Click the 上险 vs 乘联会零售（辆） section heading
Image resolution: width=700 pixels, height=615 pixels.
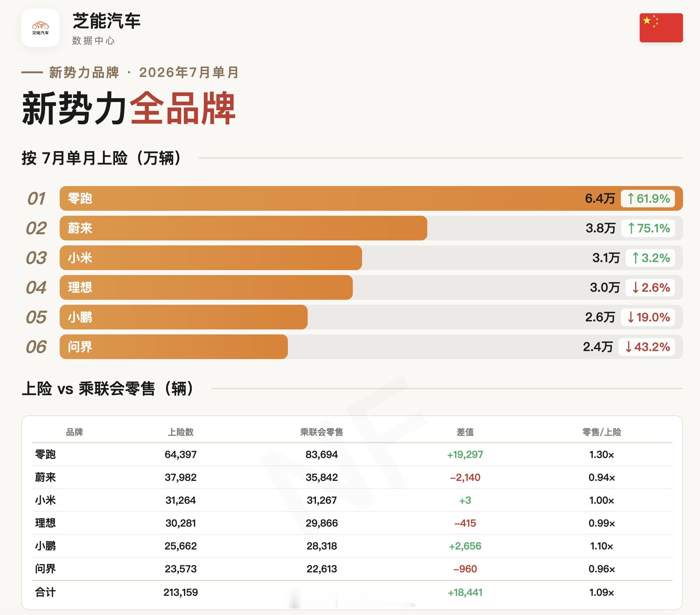click(108, 388)
